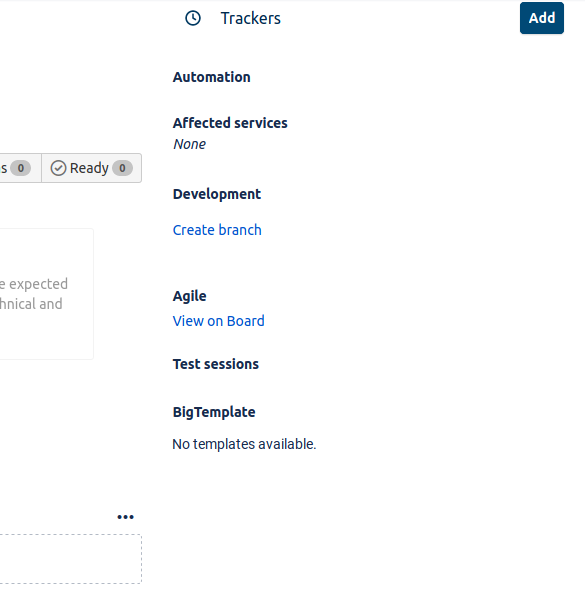Edit the Affected services None value
The width and height of the screenshot is (585, 612).
point(189,144)
